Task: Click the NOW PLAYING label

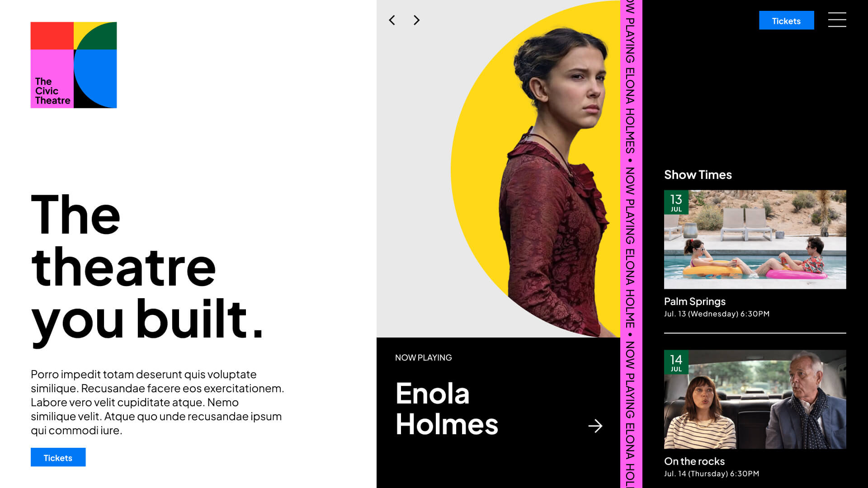Action: 423,358
